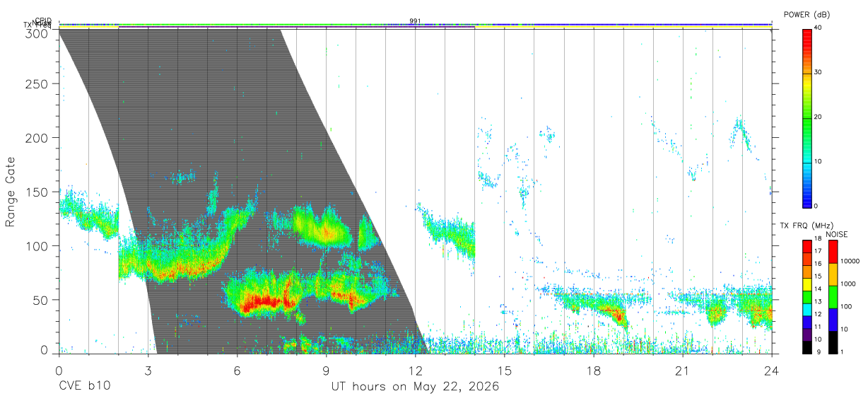868x401 pixels.
Task: Click the '1' noise scale label
Action: pyautogui.click(x=842, y=351)
